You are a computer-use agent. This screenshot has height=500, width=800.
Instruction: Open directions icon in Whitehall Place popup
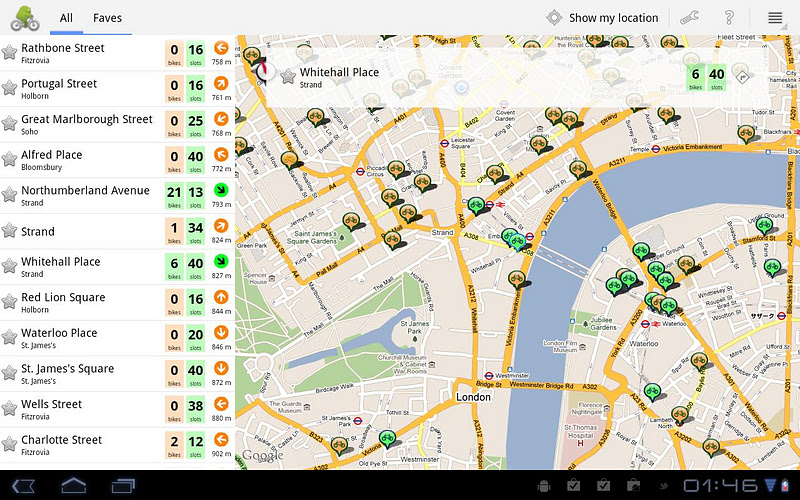[x=742, y=77]
